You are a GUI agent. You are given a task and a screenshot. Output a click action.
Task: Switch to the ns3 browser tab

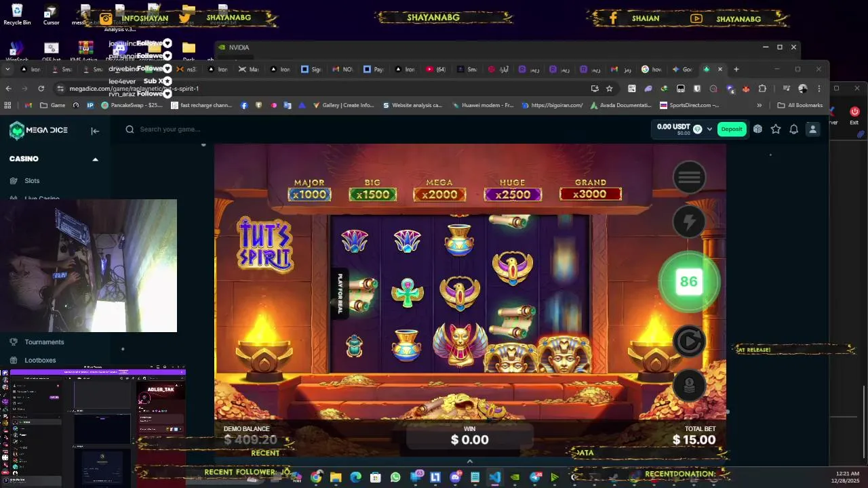tap(186, 69)
